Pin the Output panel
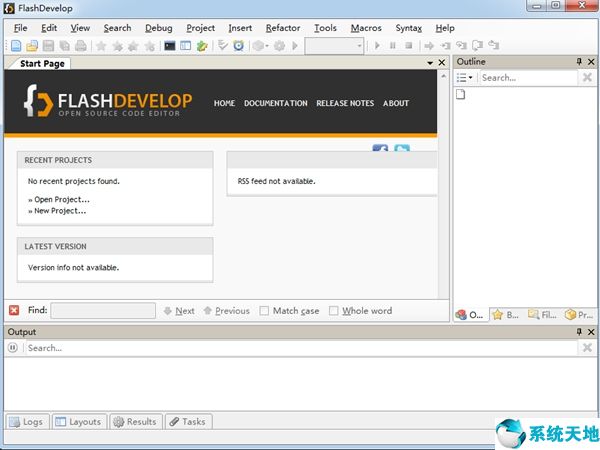The width and height of the screenshot is (600, 450). tap(579, 332)
